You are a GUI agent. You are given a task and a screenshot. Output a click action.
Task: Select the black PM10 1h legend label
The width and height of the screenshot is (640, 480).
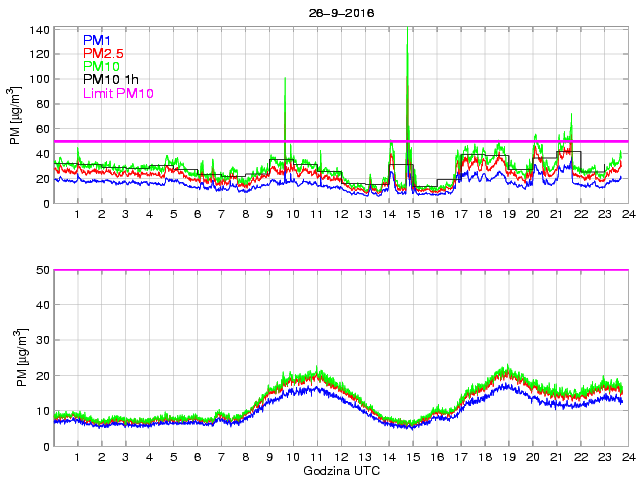click(x=111, y=79)
